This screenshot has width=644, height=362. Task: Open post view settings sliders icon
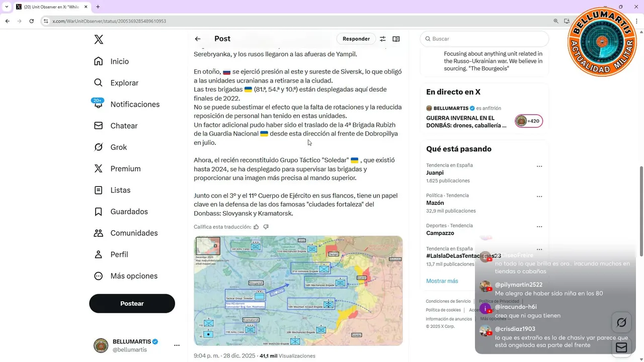tap(382, 39)
